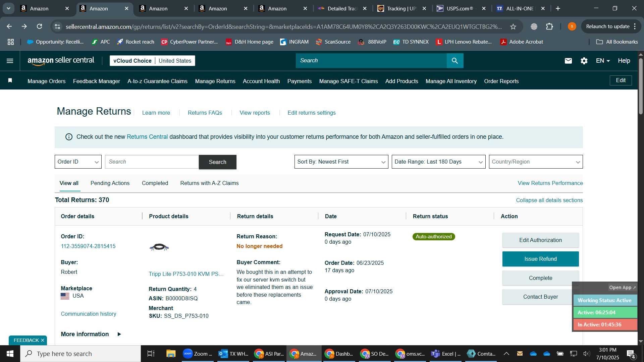Open the EN language dropdown
Screen dimensions: 644x362
point(603,61)
